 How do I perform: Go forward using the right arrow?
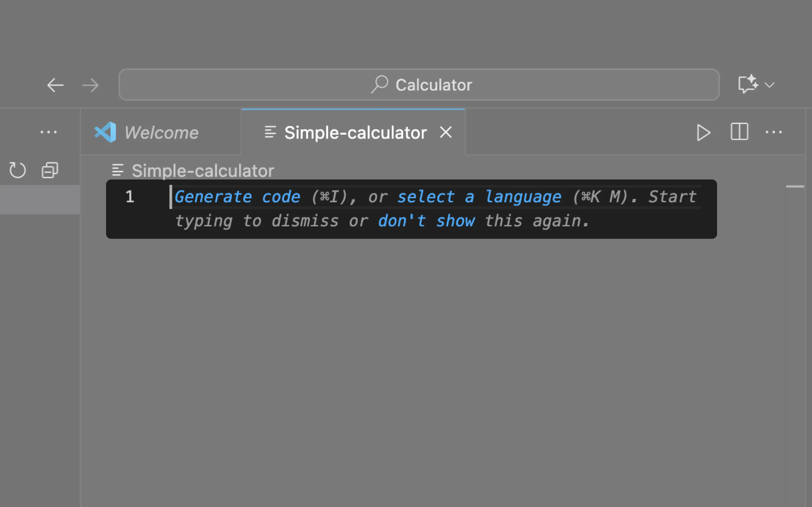click(x=90, y=85)
